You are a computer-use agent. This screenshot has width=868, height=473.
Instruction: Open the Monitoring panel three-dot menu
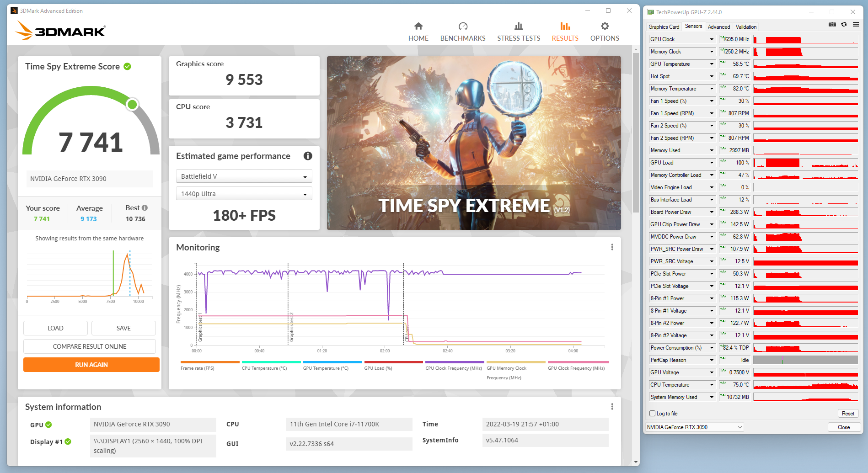click(x=612, y=247)
